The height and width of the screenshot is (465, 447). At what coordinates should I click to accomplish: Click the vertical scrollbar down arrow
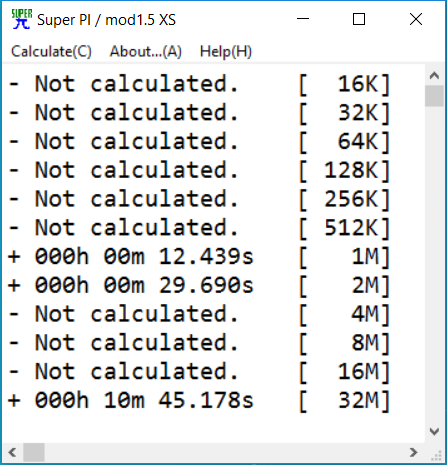coord(434,432)
